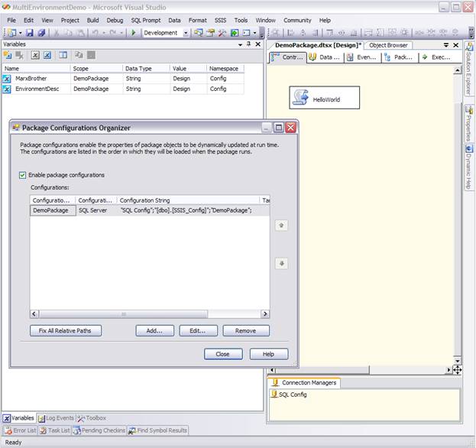Click the Redo toolbar icon
The width and height of the screenshot is (476, 448).
(x=112, y=33)
